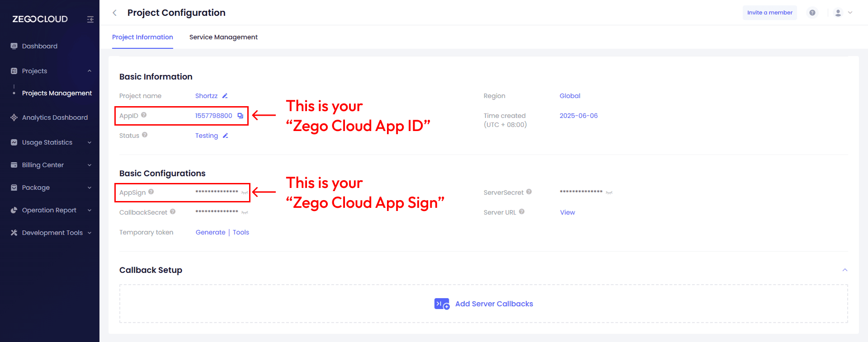Image resolution: width=868 pixels, height=342 pixels.
Task: Open the user account menu
Action: click(843, 13)
